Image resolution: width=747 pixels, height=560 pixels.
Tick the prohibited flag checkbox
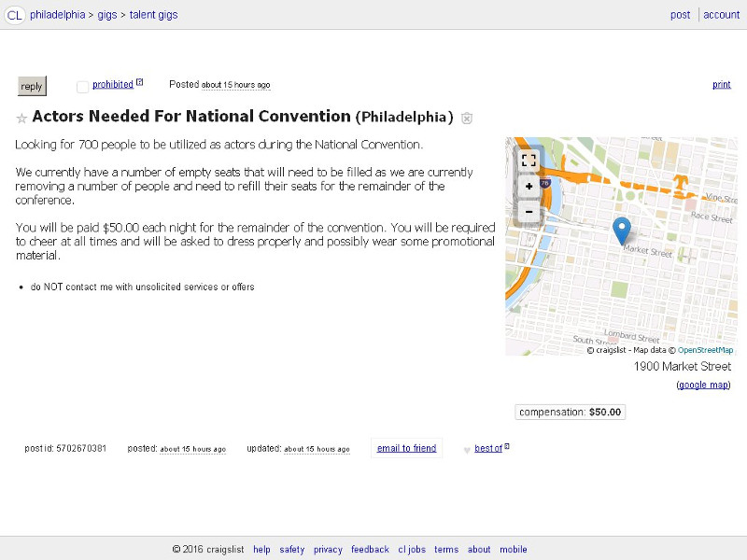(x=82, y=86)
